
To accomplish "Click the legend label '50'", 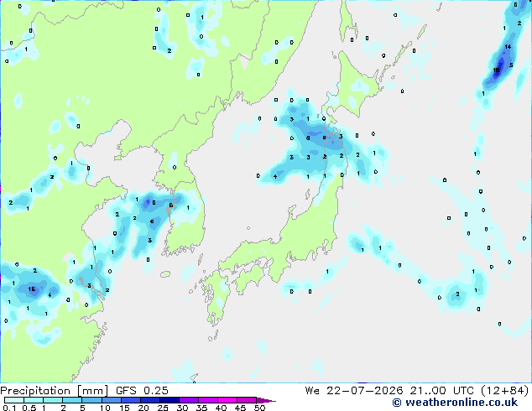I will coord(259,408).
